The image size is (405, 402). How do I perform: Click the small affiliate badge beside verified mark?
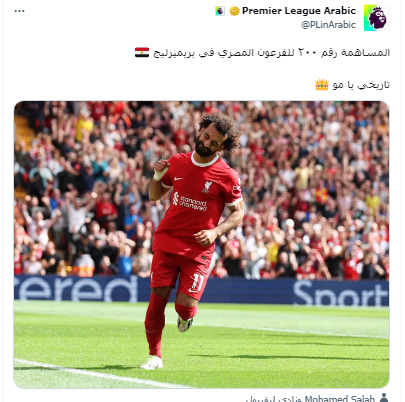(x=220, y=11)
